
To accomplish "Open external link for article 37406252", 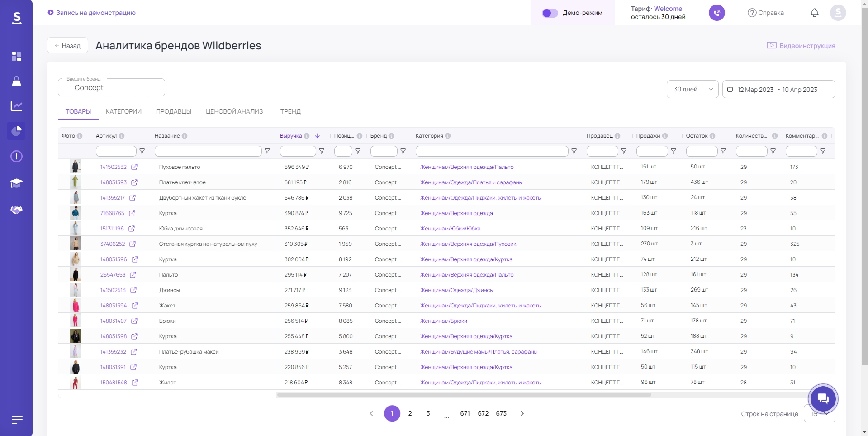I will [133, 244].
